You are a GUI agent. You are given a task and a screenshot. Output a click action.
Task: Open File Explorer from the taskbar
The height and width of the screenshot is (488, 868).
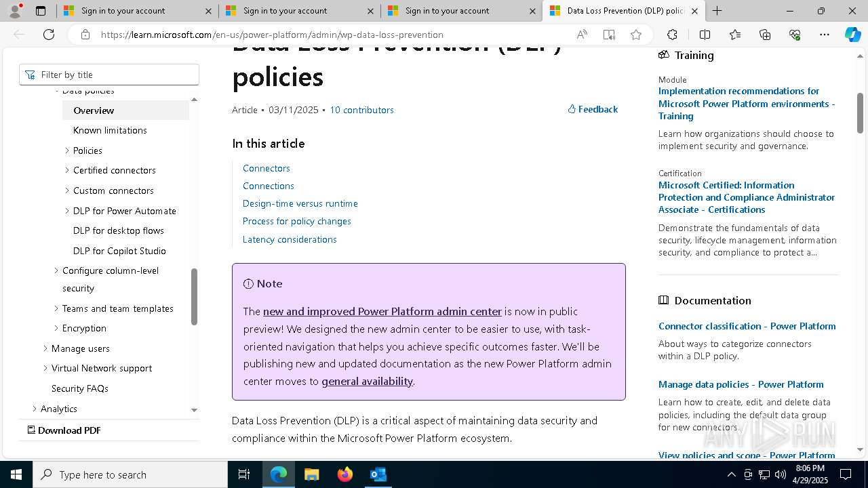click(x=311, y=474)
